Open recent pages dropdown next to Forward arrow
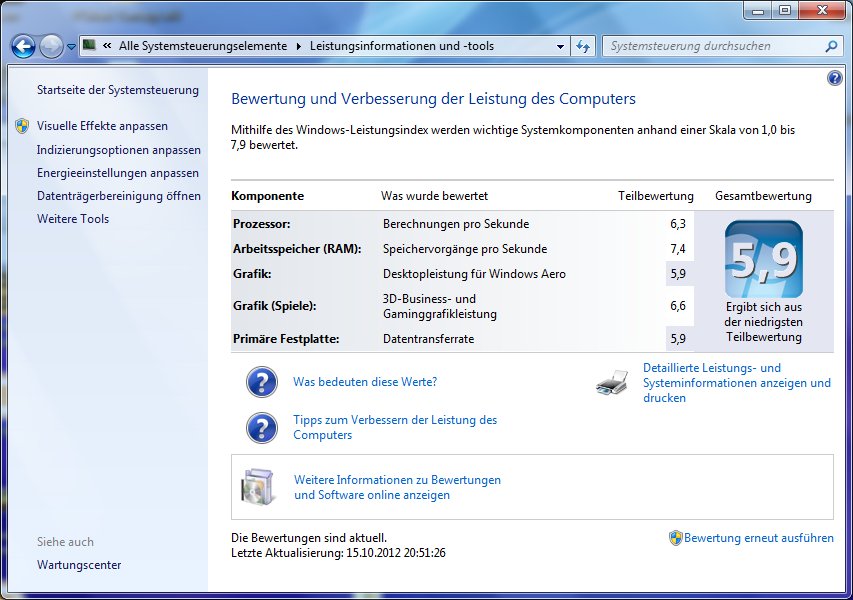This screenshot has width=853, height=600. coord(71,47)
